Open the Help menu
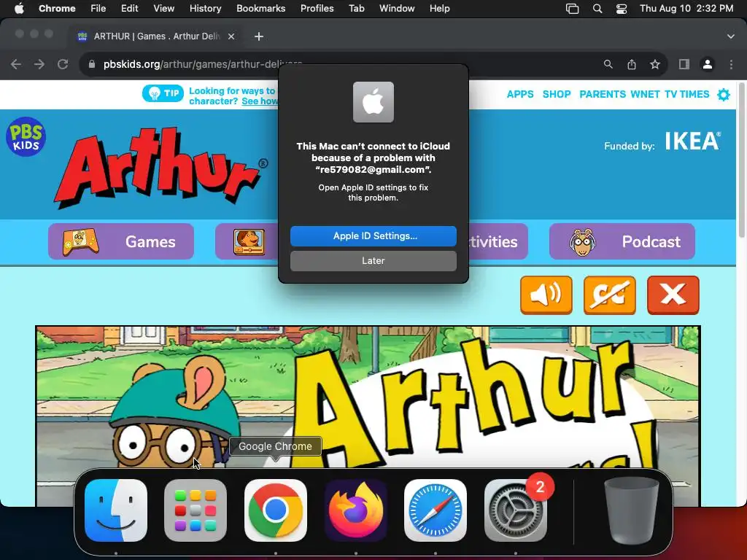Screen dimensions: 747x560 coord(439,8)
